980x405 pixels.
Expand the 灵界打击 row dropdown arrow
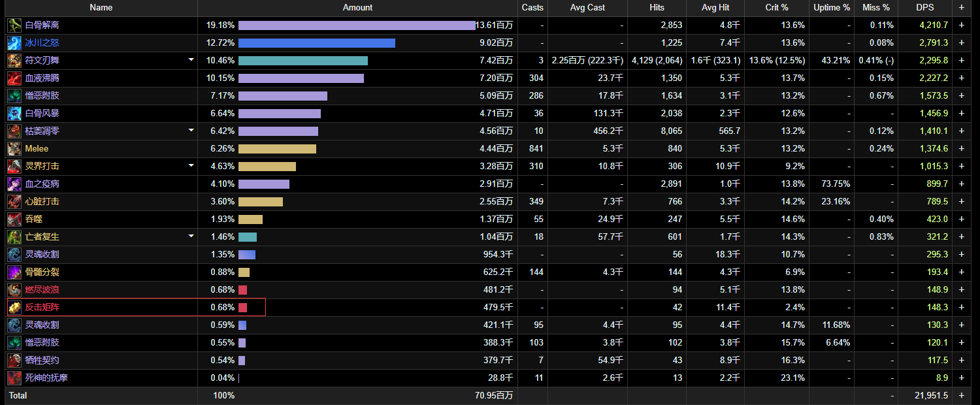coord(191,166)
